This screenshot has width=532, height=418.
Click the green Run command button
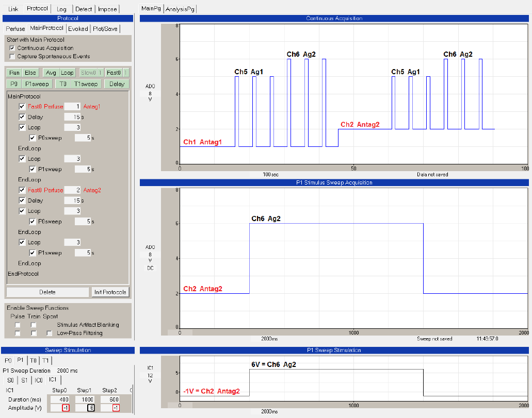pos(14,73)
